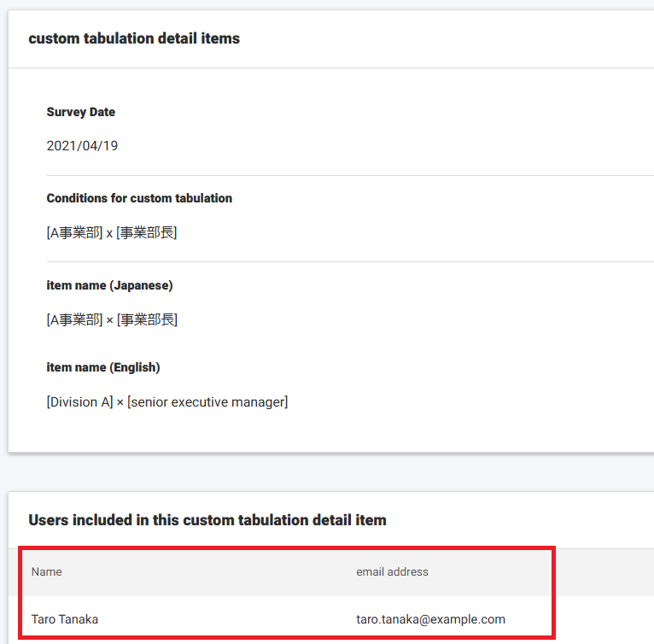Viewport: 654px width, 644px height.
Task: Click the 'Users included in this custom tabulation' heading
Action: (207, 520)
